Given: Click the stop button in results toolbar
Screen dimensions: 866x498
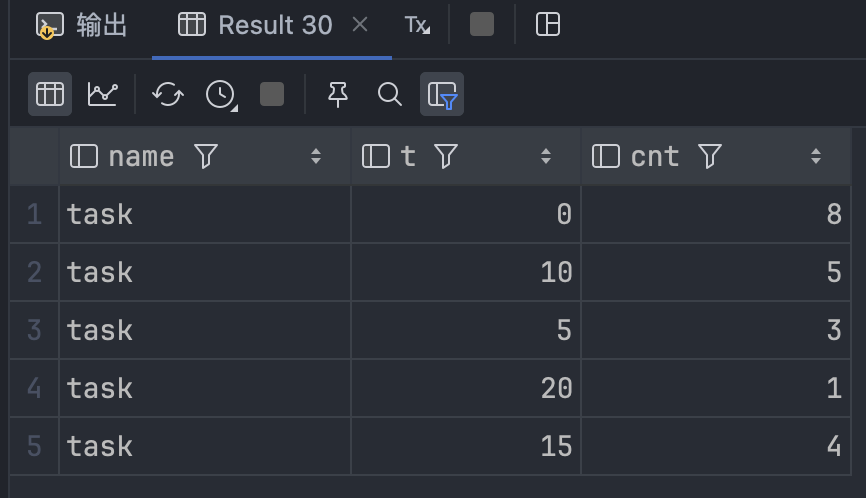Looking at the screenshot, I should tap(272, 94).
